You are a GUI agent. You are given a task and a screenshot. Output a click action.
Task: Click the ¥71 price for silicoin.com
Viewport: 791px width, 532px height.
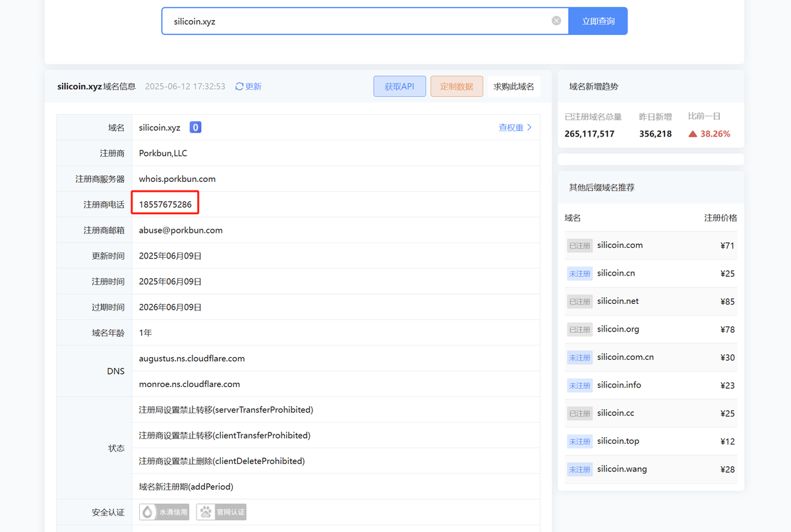(x=728, y=246)
